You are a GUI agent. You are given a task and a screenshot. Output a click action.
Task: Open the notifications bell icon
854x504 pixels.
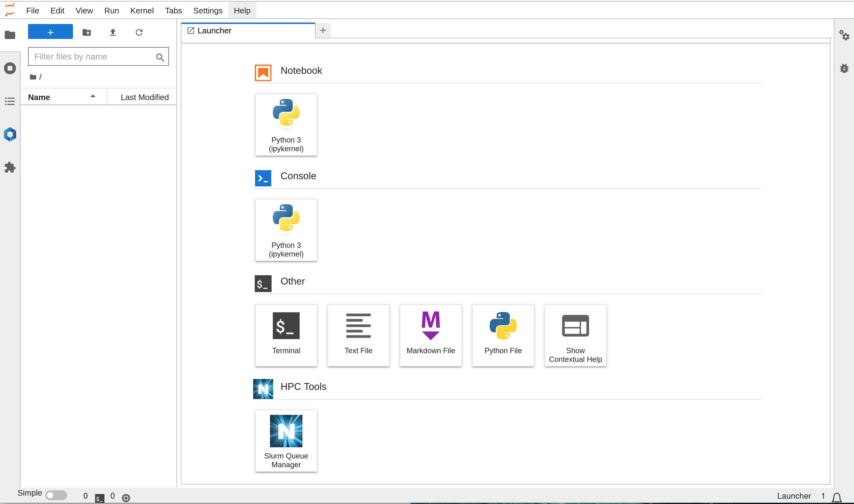[x=837, y=497]
